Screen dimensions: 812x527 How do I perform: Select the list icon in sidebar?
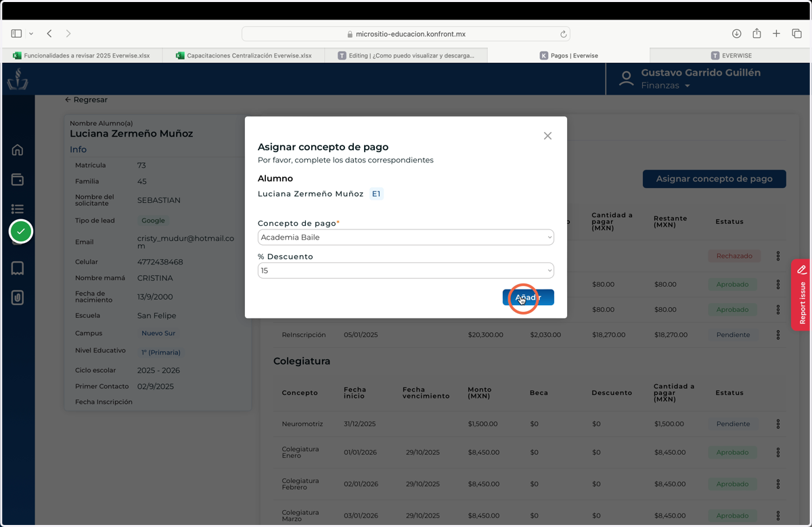coord(18,209)
